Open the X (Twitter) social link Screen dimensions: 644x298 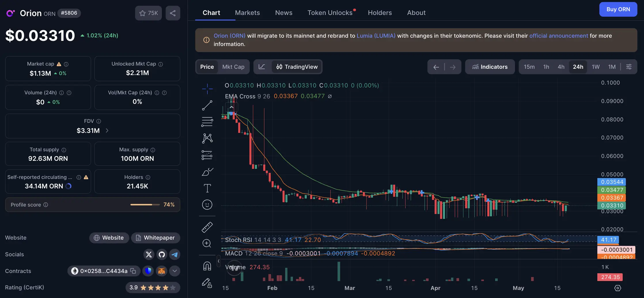click(x=149, y=255)
